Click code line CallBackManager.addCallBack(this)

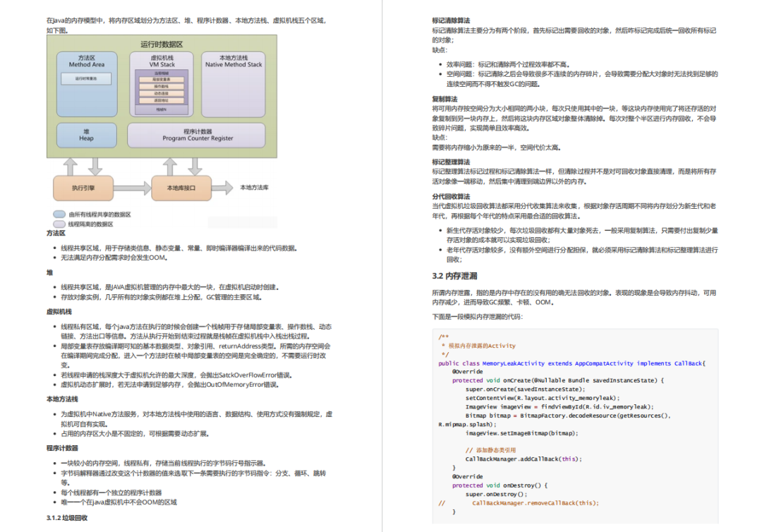pos(524,459)
